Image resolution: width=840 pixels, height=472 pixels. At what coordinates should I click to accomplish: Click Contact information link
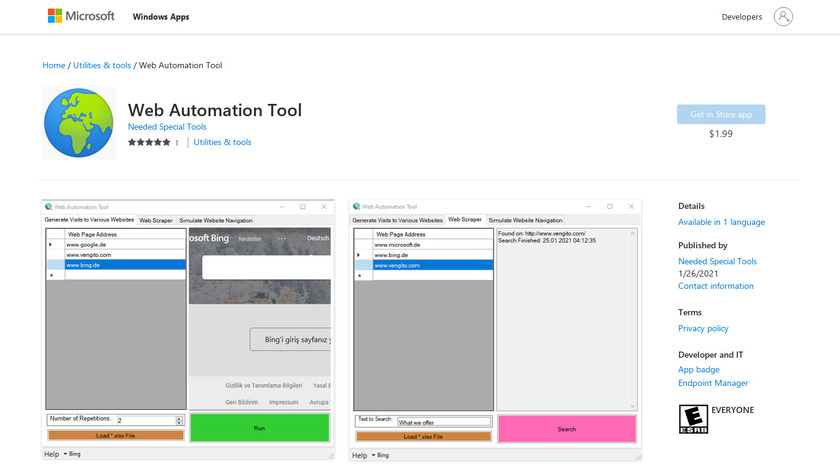coord(715,286)
